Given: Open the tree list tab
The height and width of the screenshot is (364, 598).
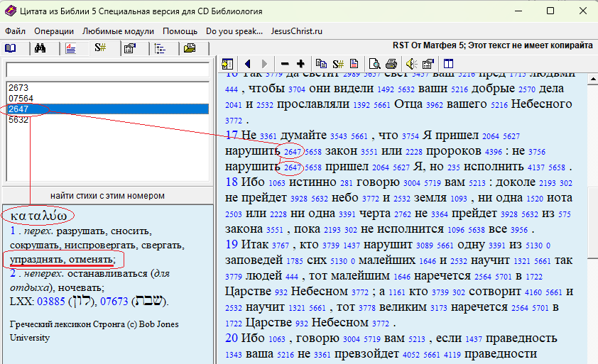Looking at the screenshot, I should [x=160, y=48].
